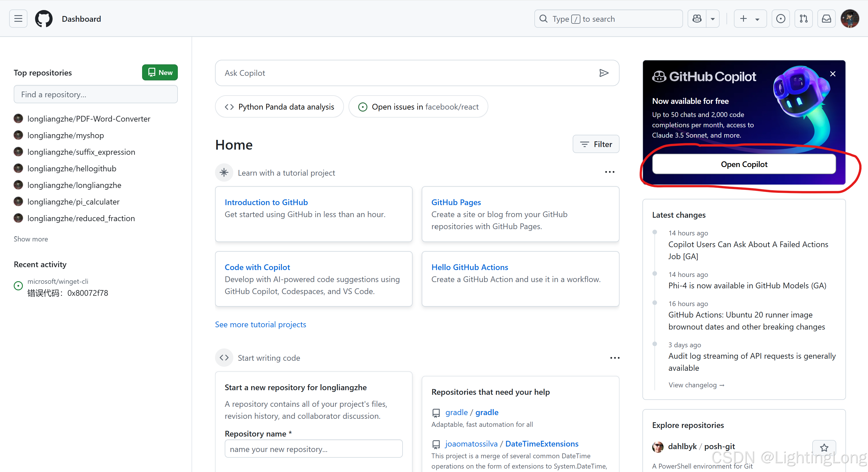
Task: Send the Ask Copilot prompt arrow
Action: click(604, 73)
